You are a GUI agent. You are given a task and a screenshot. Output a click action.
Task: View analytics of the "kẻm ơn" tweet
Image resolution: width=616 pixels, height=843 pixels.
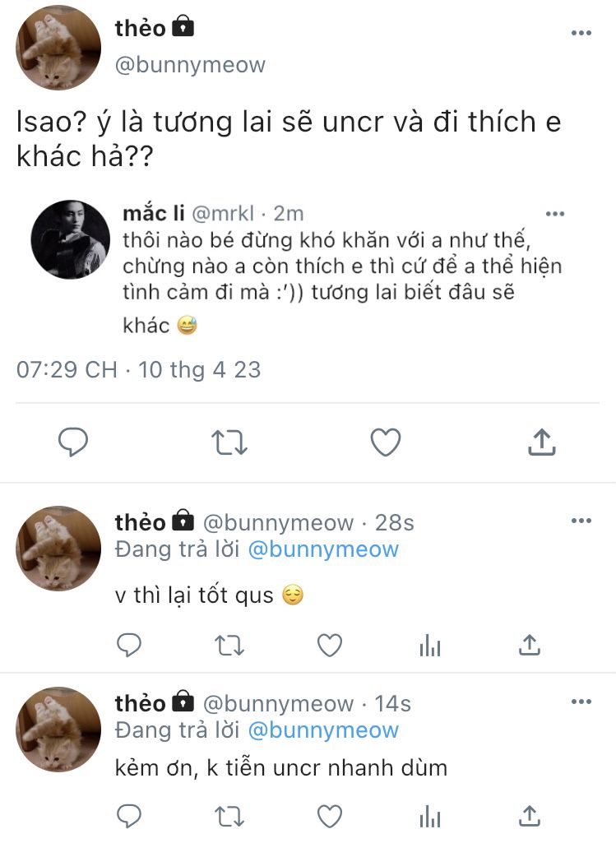click(429, 815)
